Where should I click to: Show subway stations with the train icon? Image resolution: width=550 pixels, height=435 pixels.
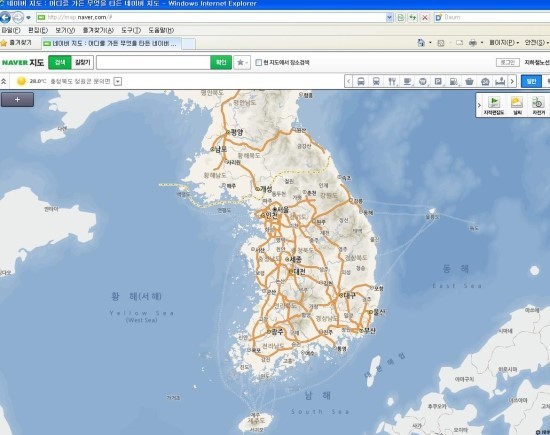point(376,81)
